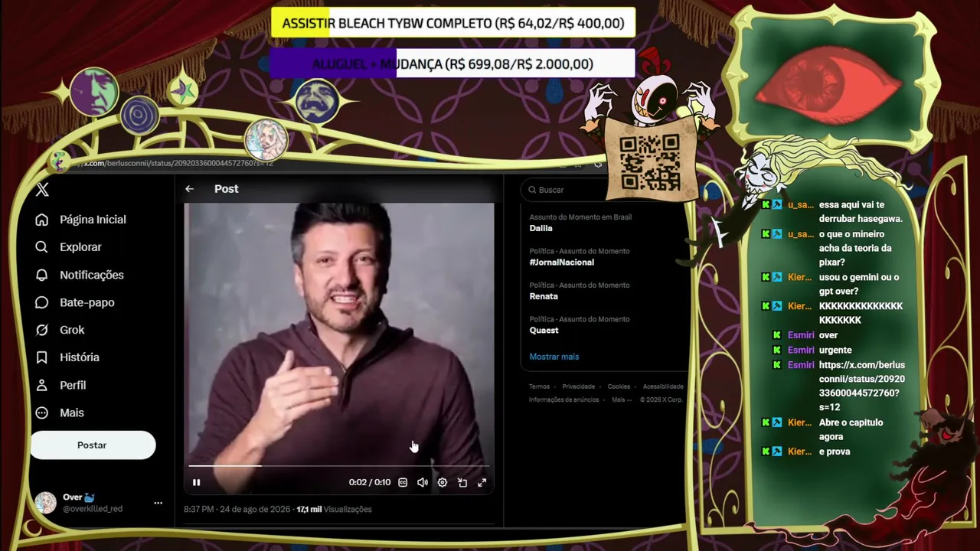Click the back arrow beside Post
Screen dimensions: 980x551
[189, 189]
